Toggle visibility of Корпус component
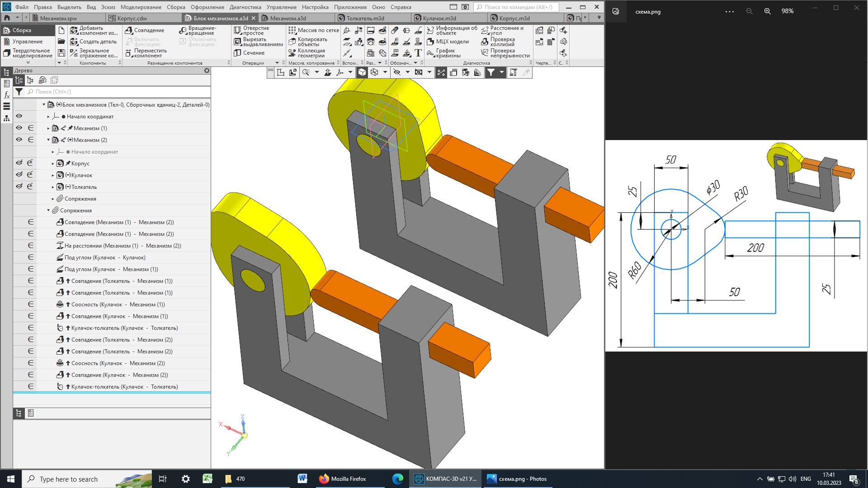The image size is (868, 488). point(19,164)
